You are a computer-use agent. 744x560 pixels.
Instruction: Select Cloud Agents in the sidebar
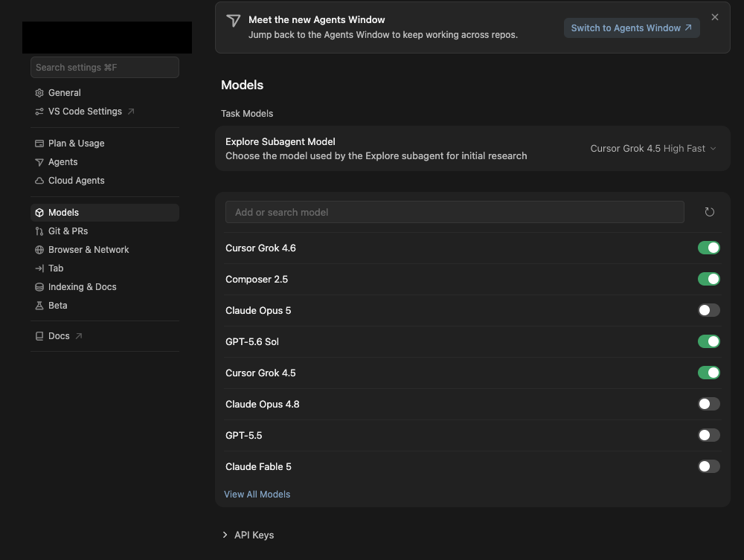[x=105, y=181]
